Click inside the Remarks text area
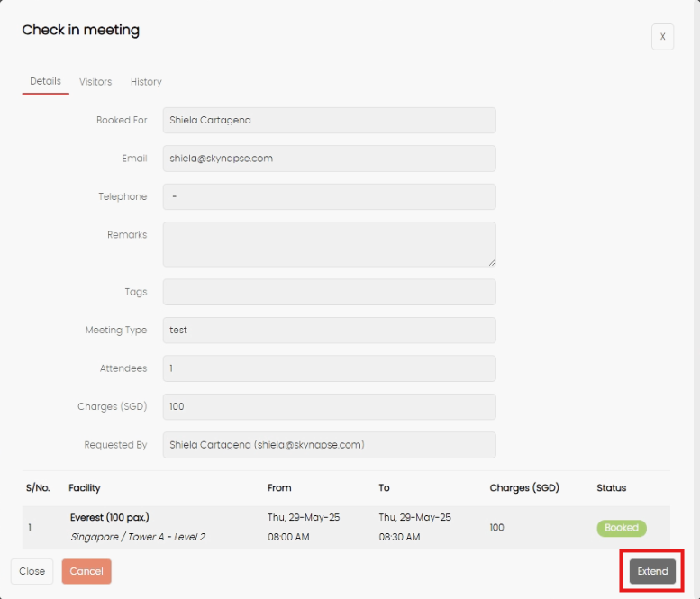 pos(330,244)
